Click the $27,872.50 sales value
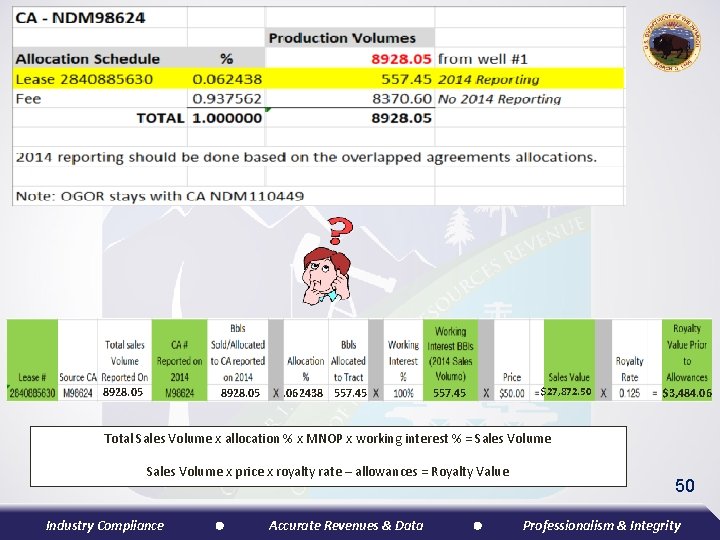This screenshot has height=540, width=720. [566, 392]
